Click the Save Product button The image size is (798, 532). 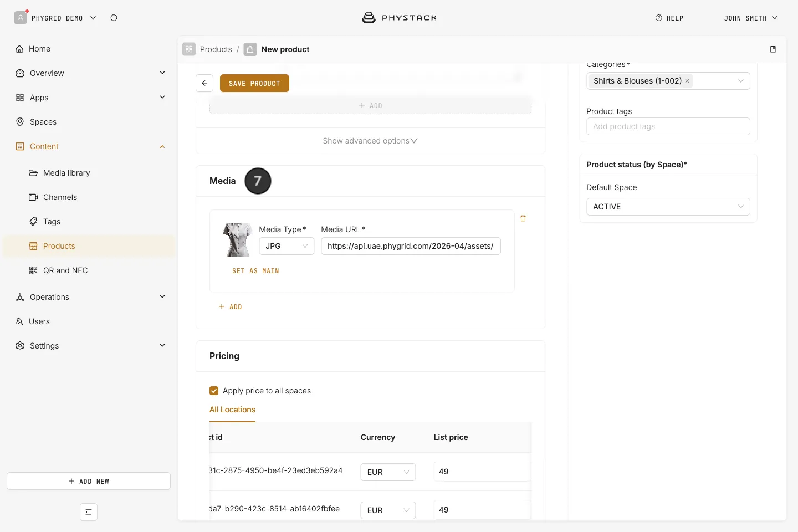[x=254, y=83]
